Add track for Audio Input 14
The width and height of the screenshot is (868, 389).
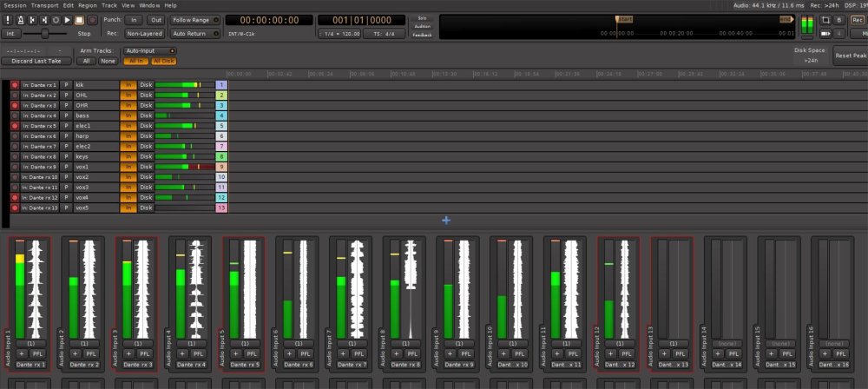click(718, 353)
